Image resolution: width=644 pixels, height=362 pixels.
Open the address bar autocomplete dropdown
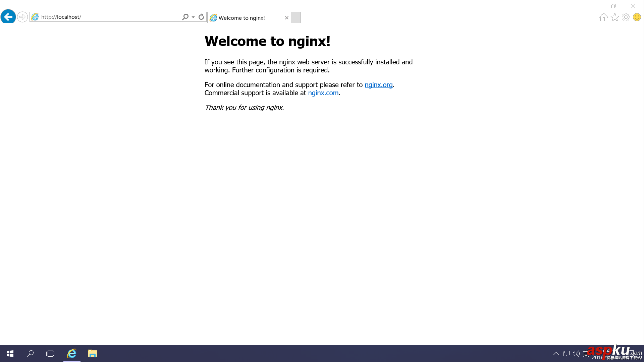tap(193, 17)
